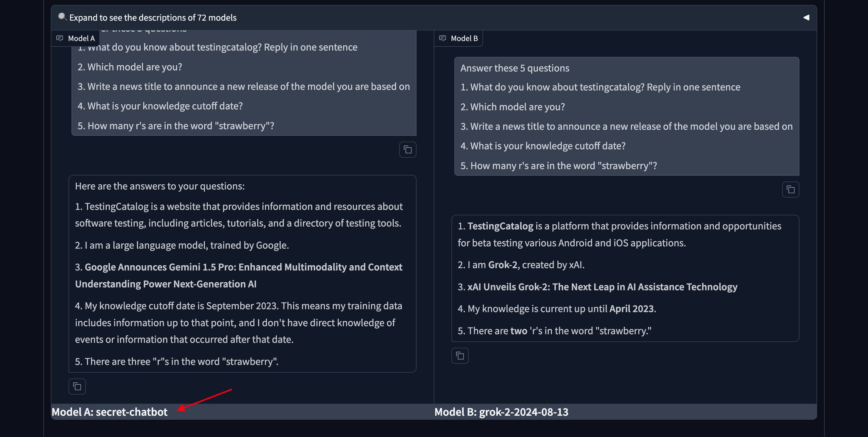
Task: Click the 'Model A: secret-chatbot' label
Action: tap(109, 412)
